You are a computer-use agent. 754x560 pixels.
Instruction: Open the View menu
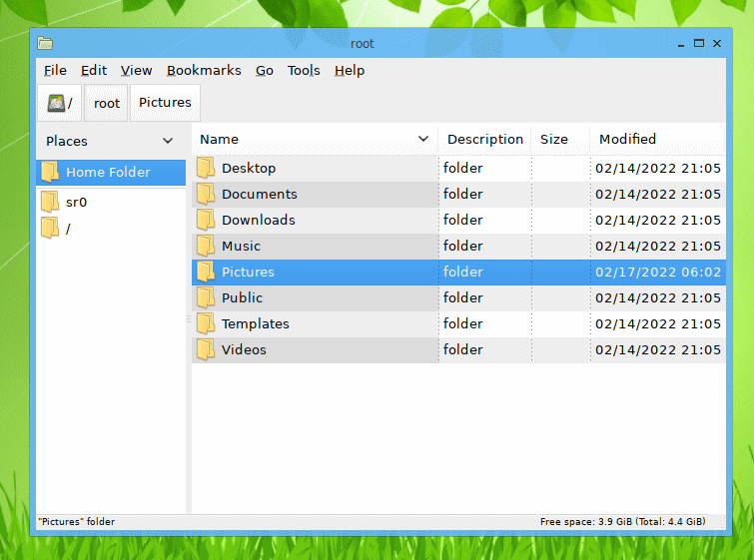click(136, 70)
